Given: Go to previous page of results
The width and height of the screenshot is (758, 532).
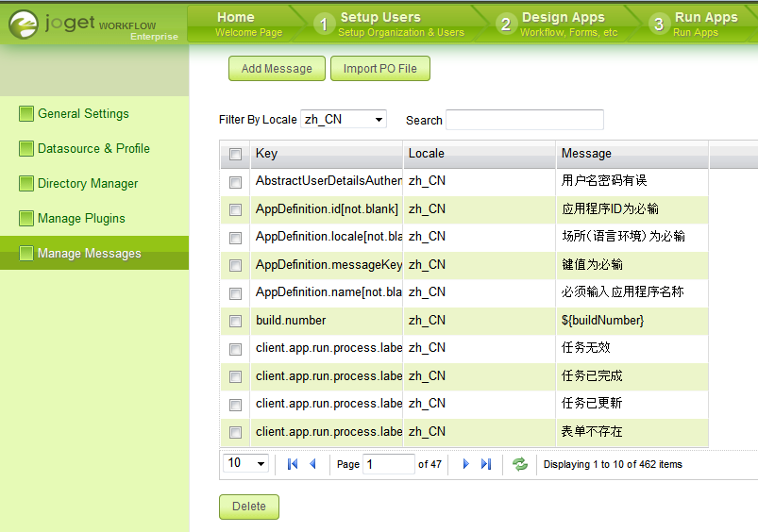Looking at the screenshot, I should (312, 464).
